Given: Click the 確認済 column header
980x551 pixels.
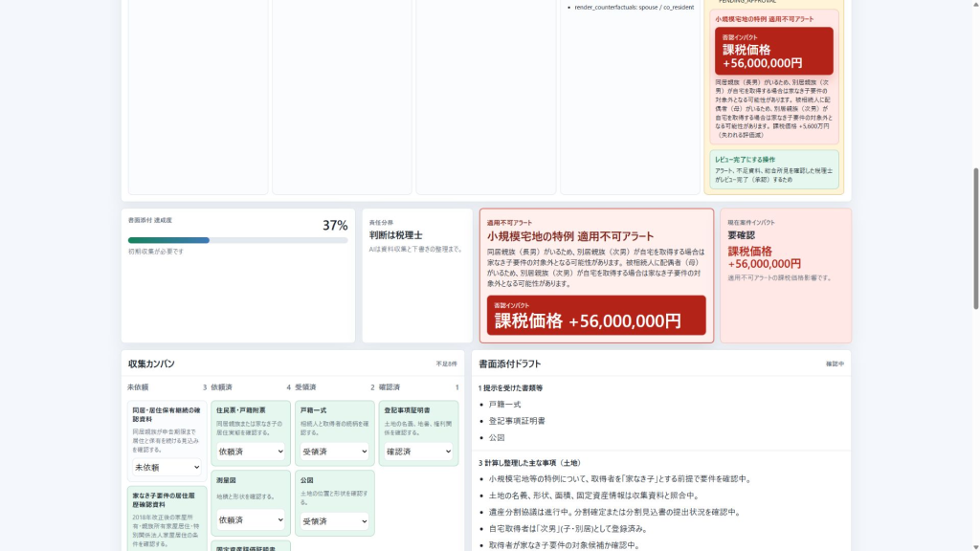Looking at the screenshot, I should [x=390, y=387].
